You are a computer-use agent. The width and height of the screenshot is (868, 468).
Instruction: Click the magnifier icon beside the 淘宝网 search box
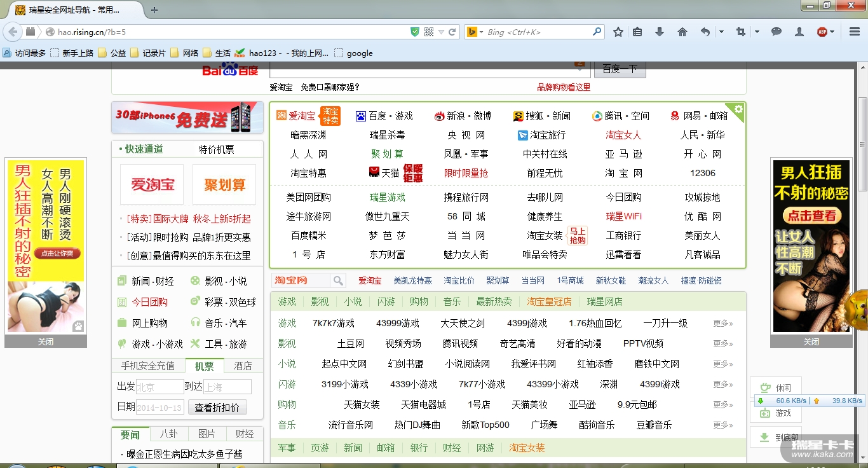pos(338,280)
